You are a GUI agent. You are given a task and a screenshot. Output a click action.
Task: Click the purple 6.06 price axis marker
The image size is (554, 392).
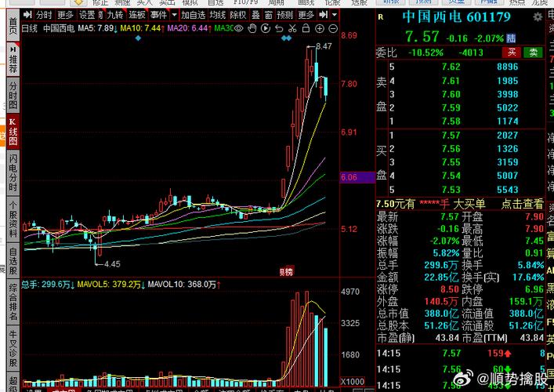coord(349,178)
